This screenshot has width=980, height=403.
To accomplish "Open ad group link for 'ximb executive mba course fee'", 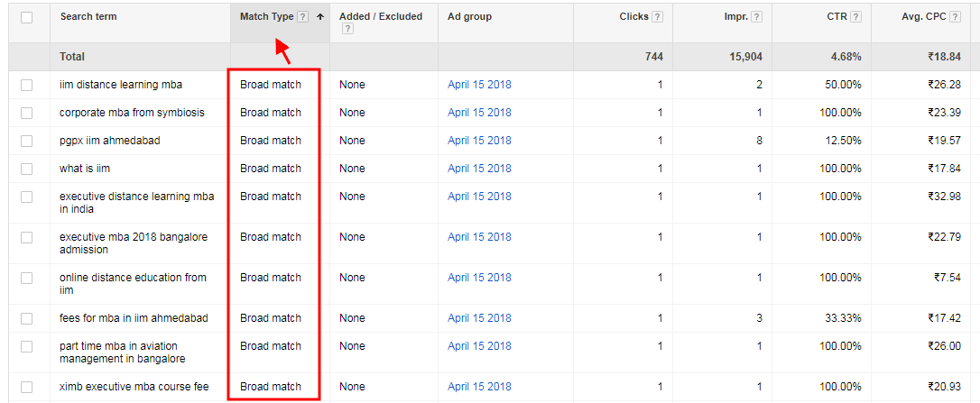I will tap(479, 387).
